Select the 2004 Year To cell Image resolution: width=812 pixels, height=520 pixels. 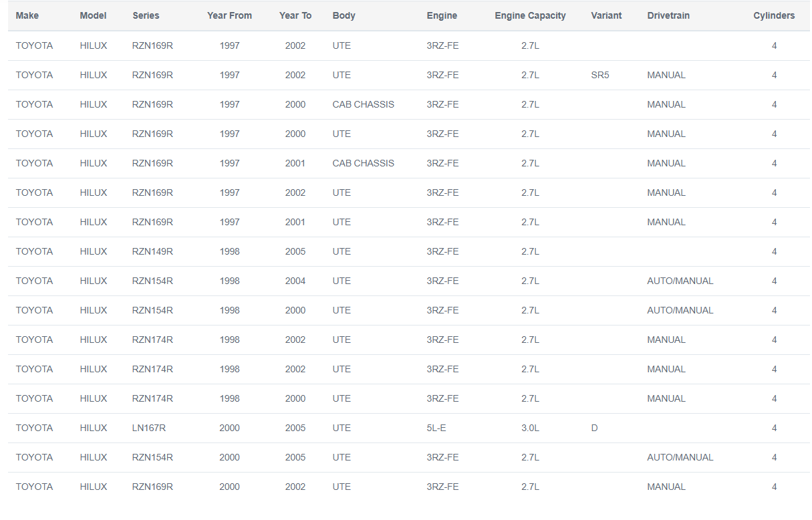(295, 281)
